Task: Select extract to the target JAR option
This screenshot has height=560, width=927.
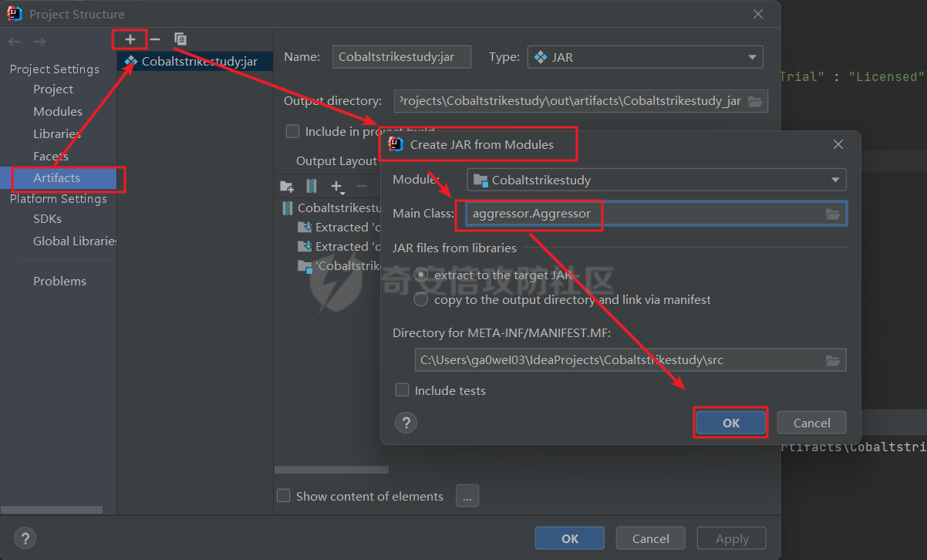Action: [421, 275]
